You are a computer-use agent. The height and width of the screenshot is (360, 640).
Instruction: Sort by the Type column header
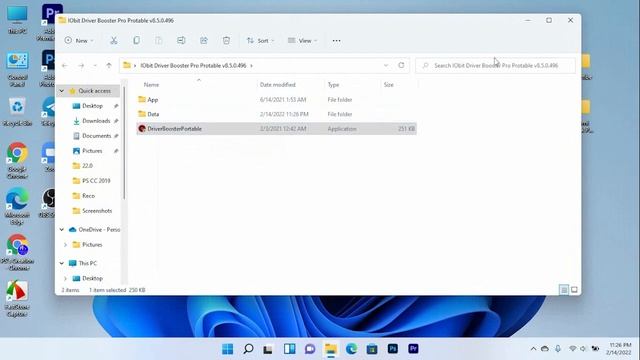tap(333, 84)
